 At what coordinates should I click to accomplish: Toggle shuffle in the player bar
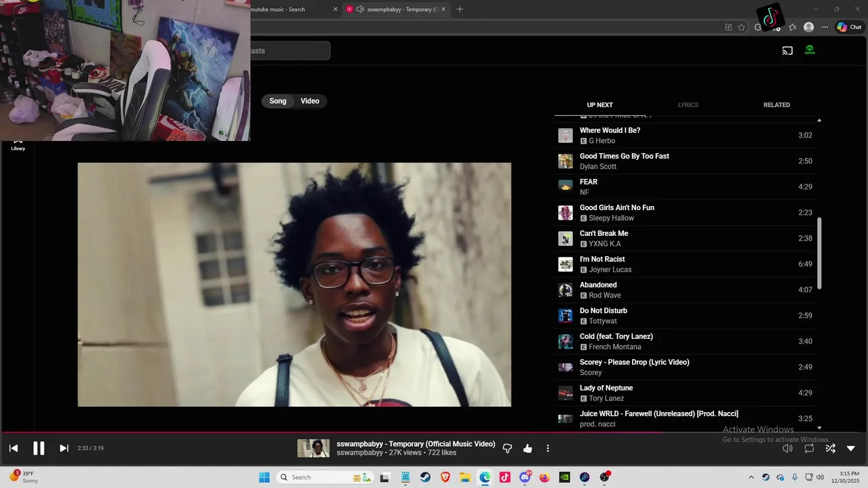pos(831,448)
